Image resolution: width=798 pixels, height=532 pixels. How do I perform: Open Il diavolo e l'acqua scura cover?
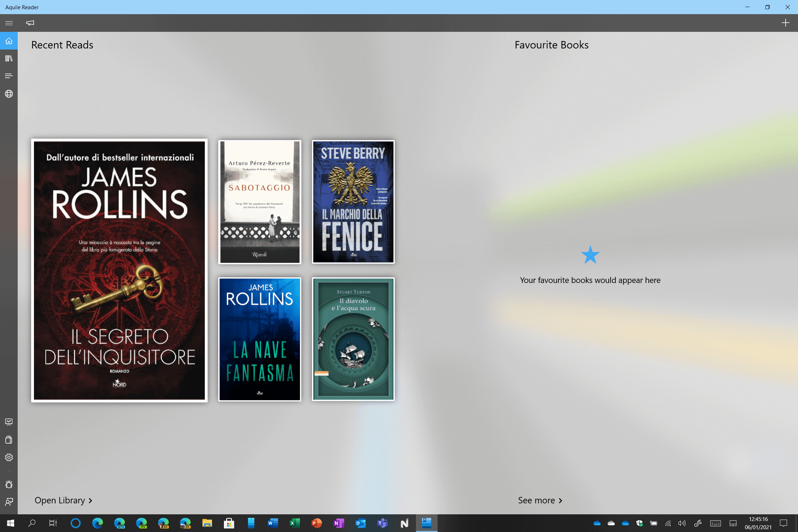point(353,339)
